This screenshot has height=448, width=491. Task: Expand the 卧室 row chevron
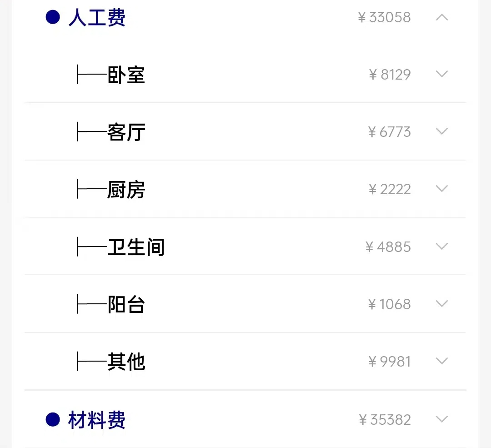tap(442, 74)
